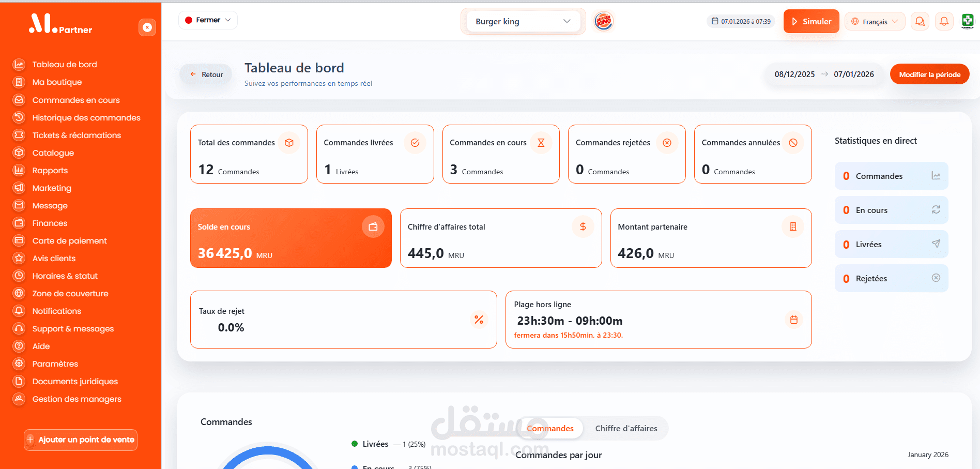Go to Ma boutique
Image resolution: width=980 pixels, height=469 pixels.
pos(57,82)
